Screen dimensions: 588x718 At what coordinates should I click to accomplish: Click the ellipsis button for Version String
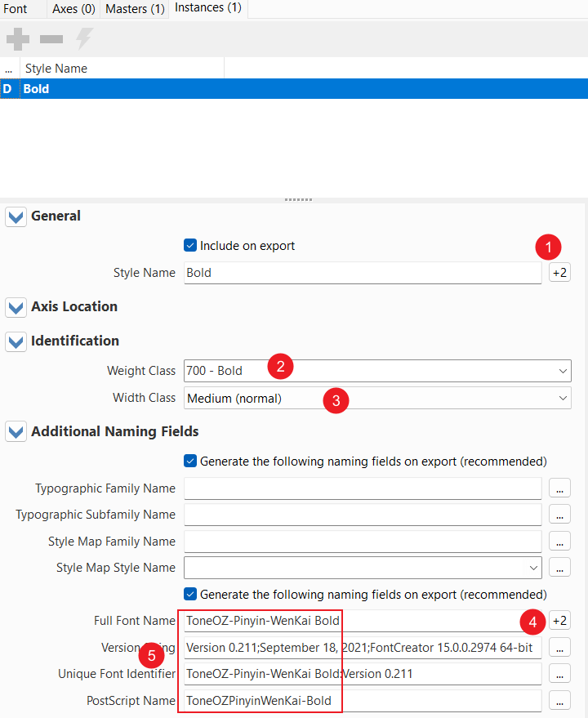pos(559,648)
